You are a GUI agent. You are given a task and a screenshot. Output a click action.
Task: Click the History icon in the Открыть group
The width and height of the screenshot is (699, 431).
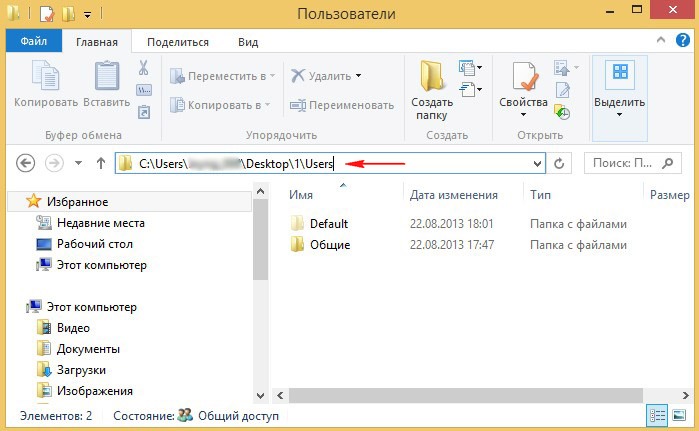[562, 113]
